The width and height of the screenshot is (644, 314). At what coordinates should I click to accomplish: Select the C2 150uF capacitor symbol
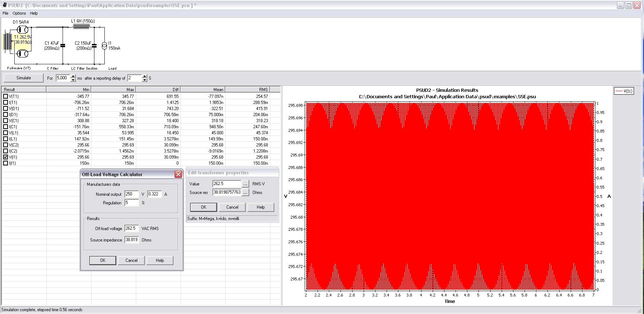(x=94, y=45)
